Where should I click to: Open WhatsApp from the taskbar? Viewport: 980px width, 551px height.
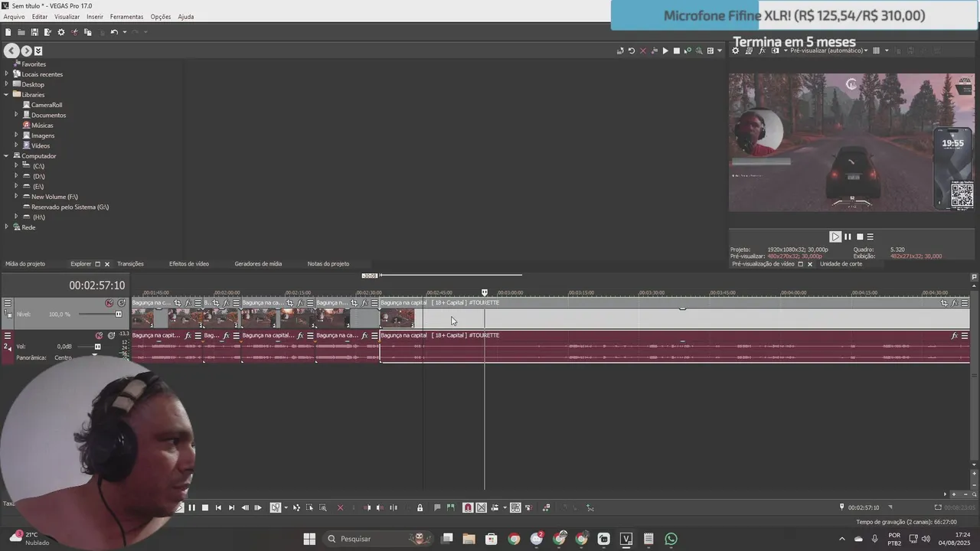click(x=671, y=539)
